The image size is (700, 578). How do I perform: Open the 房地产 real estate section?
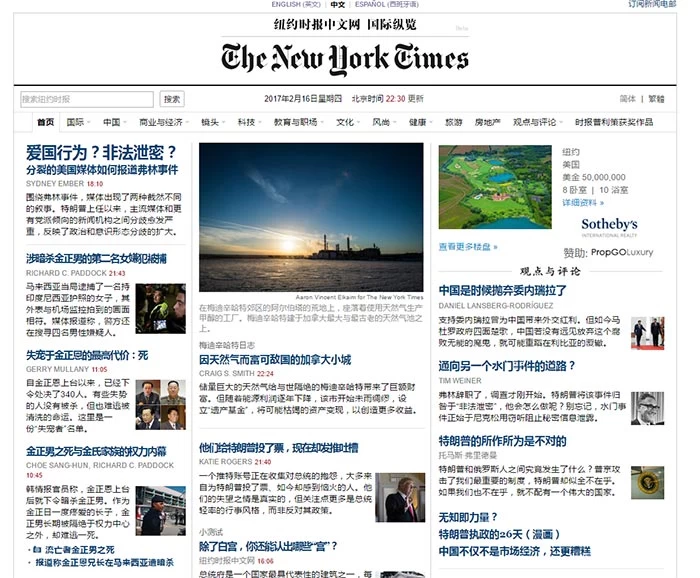click(488, 122)
